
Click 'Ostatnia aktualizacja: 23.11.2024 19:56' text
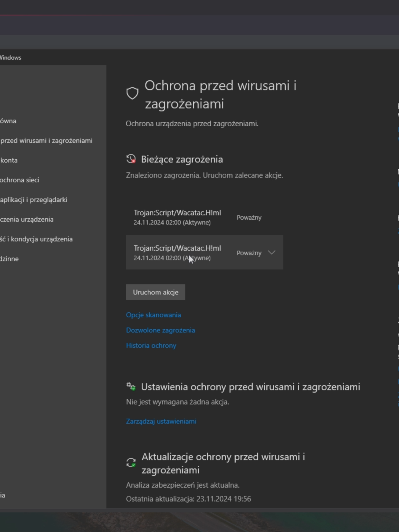(188, 499)
